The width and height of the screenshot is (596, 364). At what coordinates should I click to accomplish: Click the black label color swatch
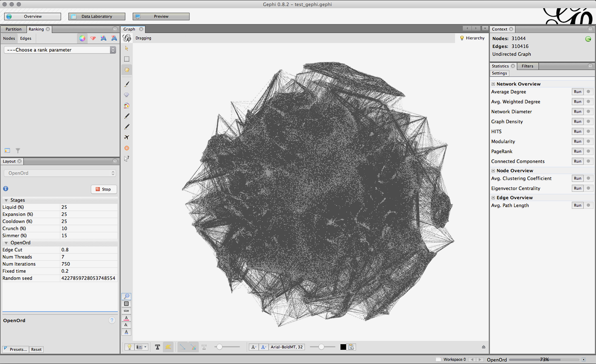[343, 347]
